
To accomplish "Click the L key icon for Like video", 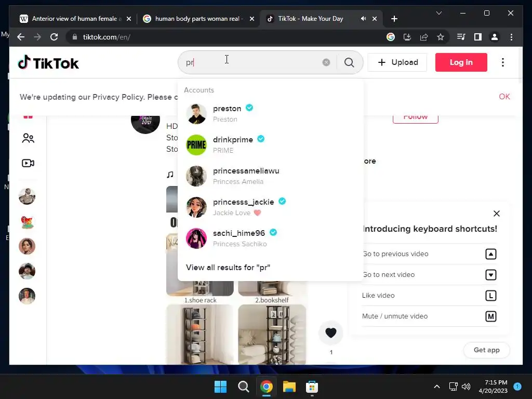I will pos(490,296).
